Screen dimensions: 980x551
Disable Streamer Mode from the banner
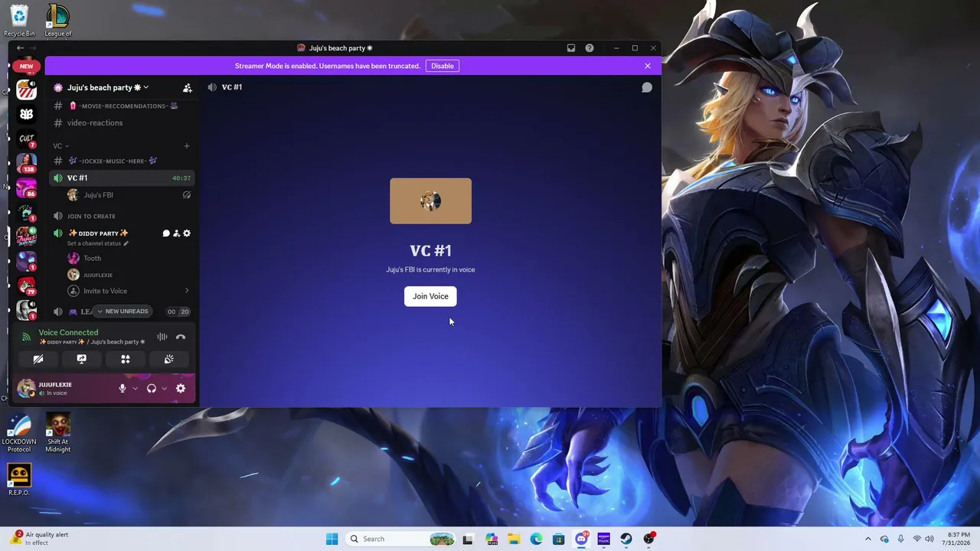tap(443, 66)
